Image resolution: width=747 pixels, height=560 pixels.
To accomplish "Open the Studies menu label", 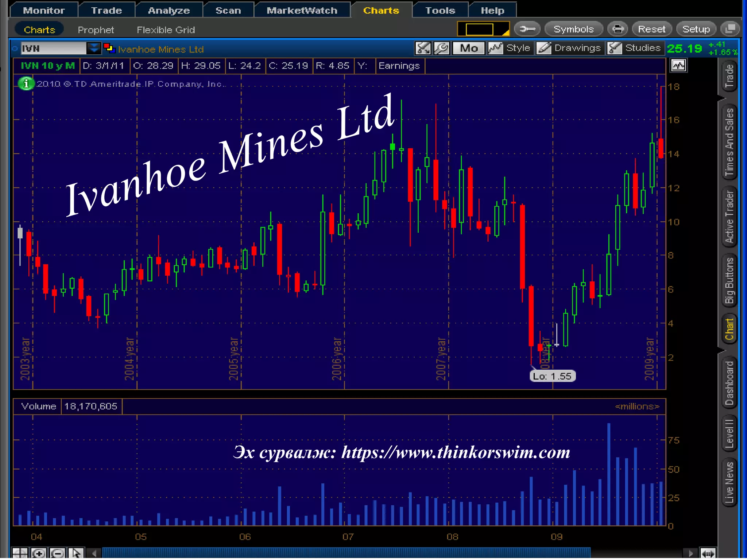I will [643, 48].
